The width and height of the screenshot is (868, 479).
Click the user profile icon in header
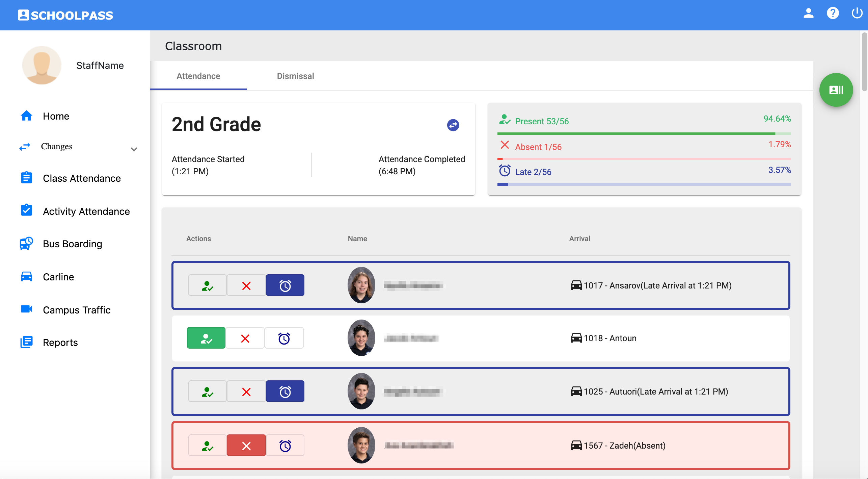click(x=808, y=14)
